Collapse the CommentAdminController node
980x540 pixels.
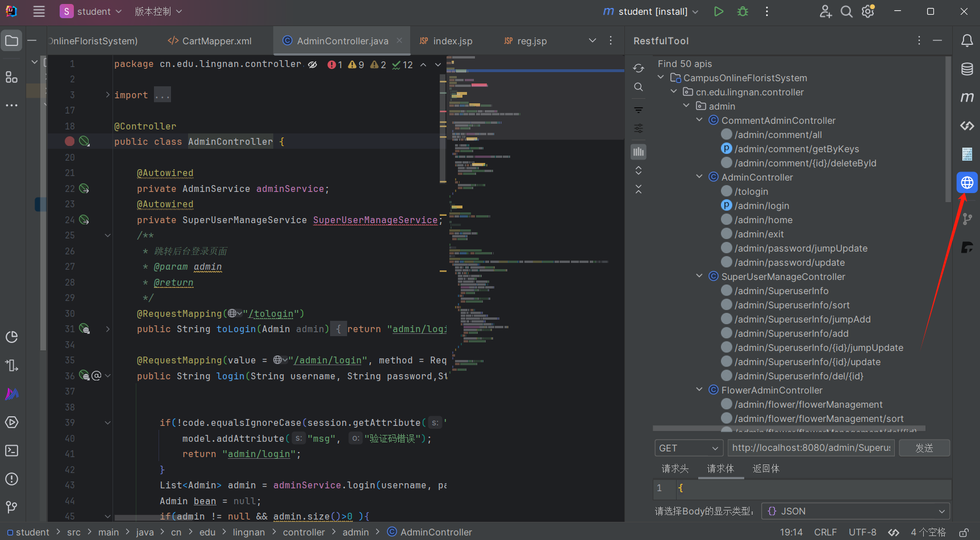pyautogui.click(x=699, y=120)
